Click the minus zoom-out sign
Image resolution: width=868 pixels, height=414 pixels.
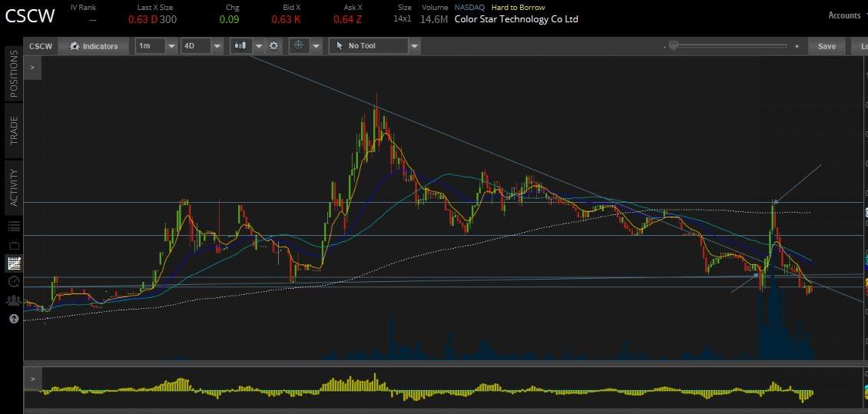(x=664, y=47)
